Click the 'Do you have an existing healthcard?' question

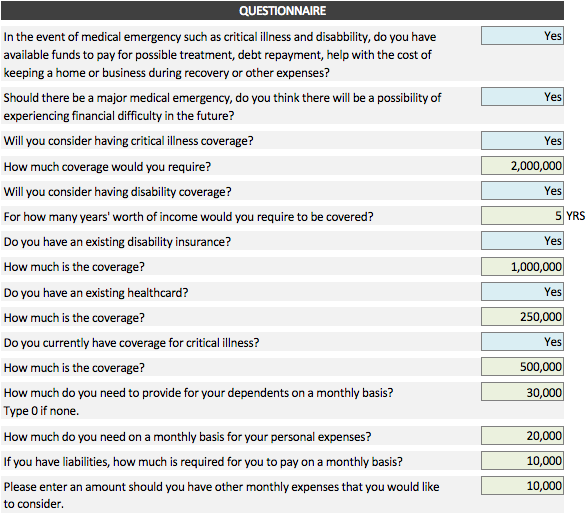tap(96, 292)
